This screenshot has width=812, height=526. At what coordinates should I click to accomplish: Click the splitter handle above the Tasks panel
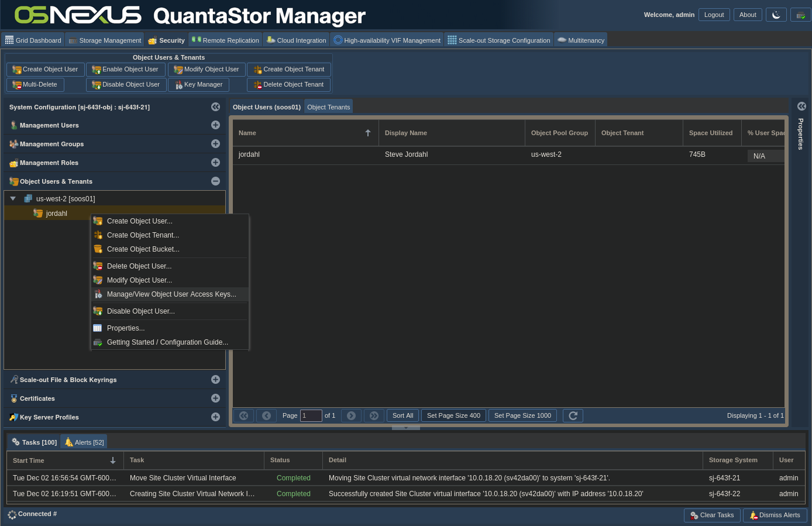click(405, 428)
